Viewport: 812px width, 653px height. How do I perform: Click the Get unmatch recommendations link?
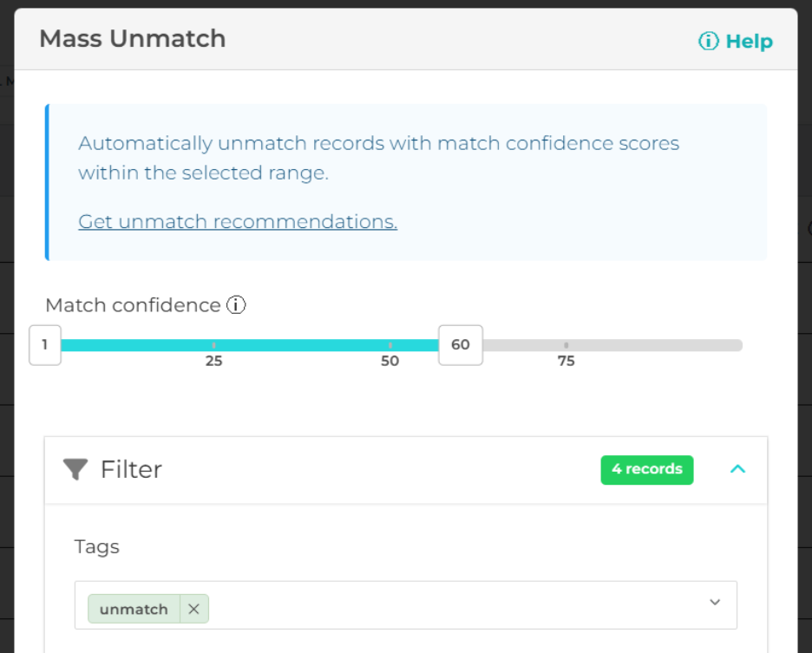point(238,222)
